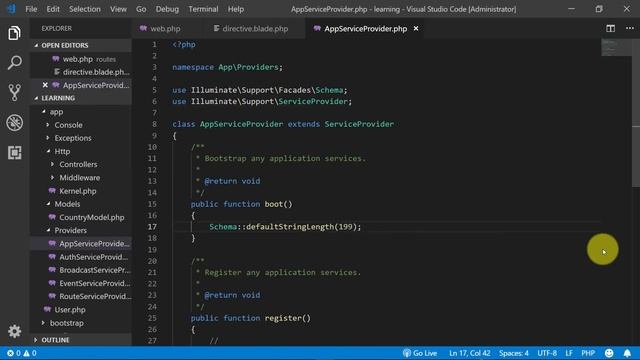Click the web.php tab file icon
The width and height of the screenshot is (640, 360).
pos(143,29)
